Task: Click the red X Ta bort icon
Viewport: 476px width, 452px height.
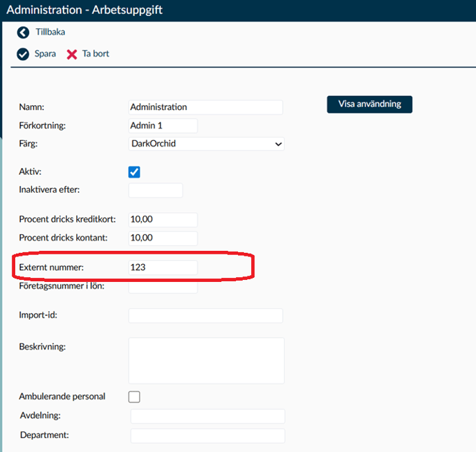Action: [72, 54]
